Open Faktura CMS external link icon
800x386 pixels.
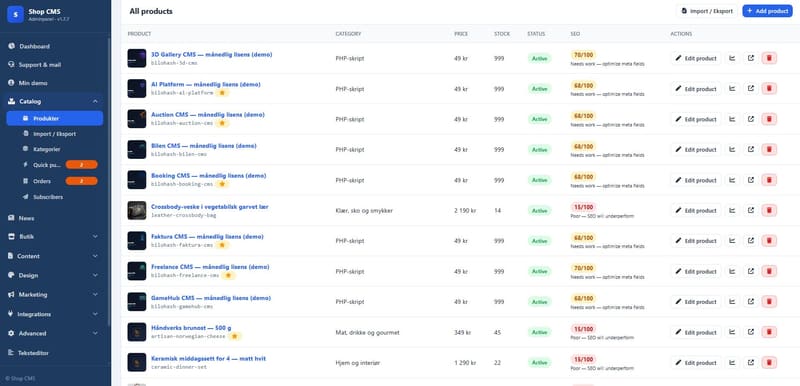tap(751, 241)
